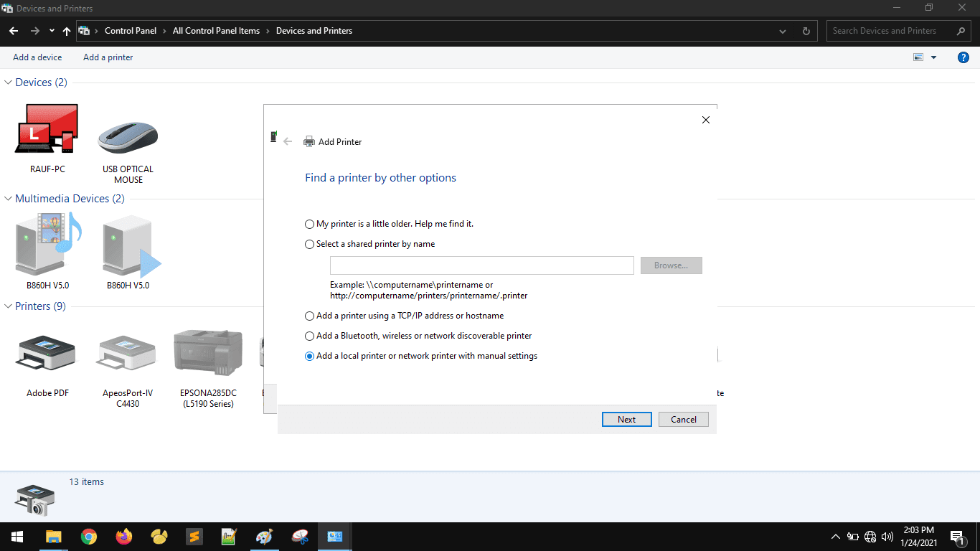Open File Explorer from the taskbar
The image size is (980, 551).
coord(53,537)
